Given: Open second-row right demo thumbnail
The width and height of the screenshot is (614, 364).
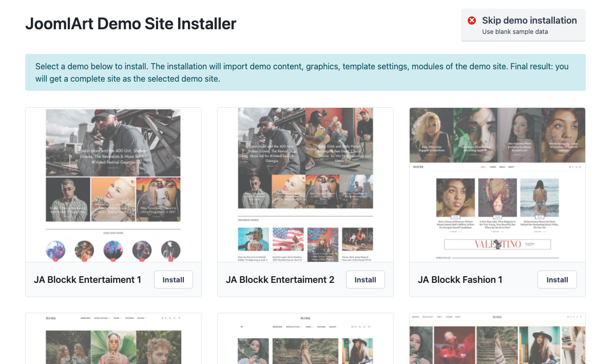Looking at the screenshot, I should coord(497,338).
